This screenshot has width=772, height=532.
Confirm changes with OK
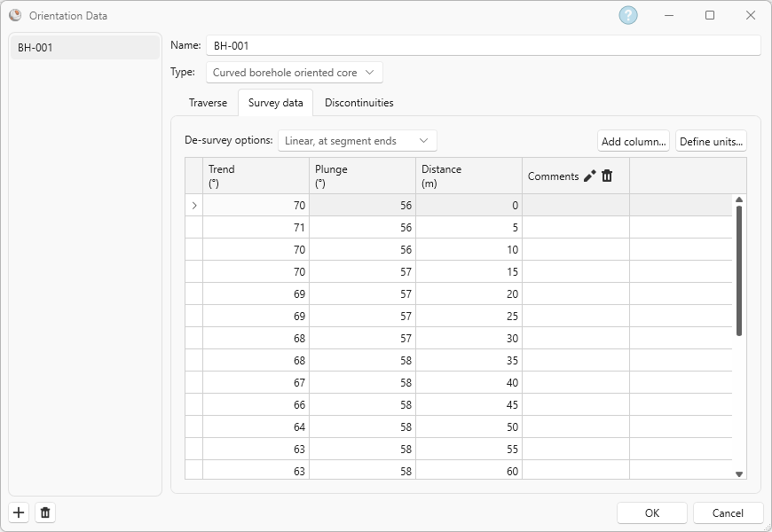[x=651, y=512]
